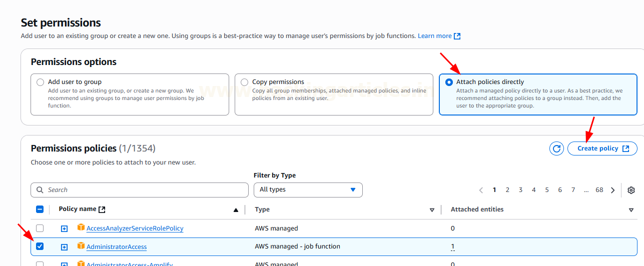Click into the policy Search field
This screenshot has height=266, width=644.
click(x=140, y=190)
